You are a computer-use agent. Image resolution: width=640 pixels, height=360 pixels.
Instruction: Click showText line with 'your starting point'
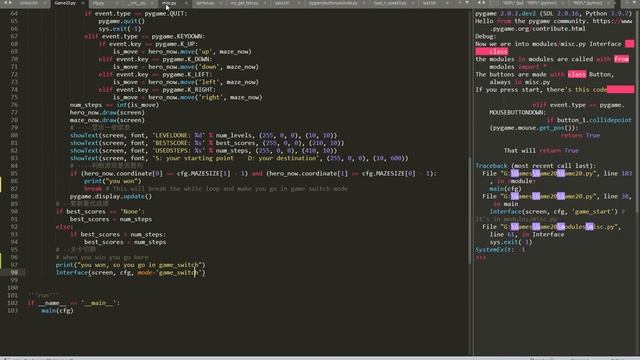point(239,158)
